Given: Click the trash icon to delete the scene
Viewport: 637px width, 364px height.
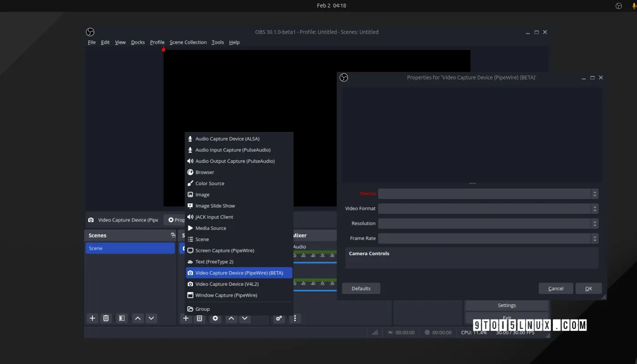Looking at the screenshot, I should point(106,318).
